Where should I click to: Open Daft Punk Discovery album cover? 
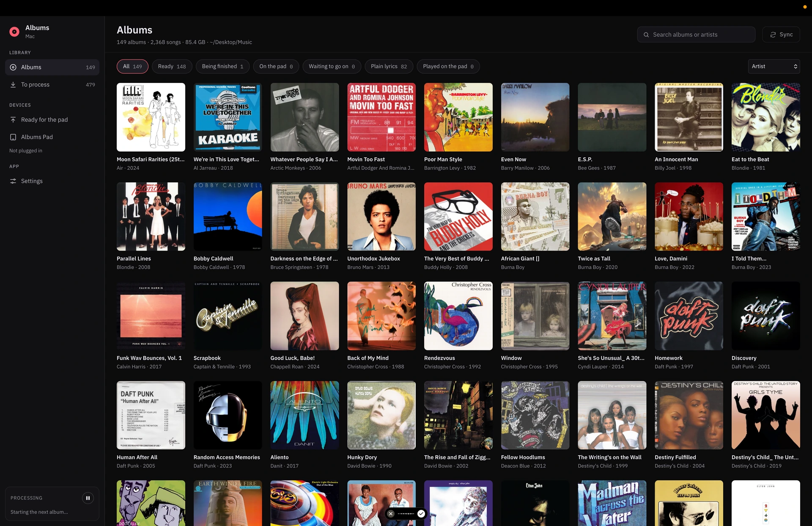click(766, 316)
